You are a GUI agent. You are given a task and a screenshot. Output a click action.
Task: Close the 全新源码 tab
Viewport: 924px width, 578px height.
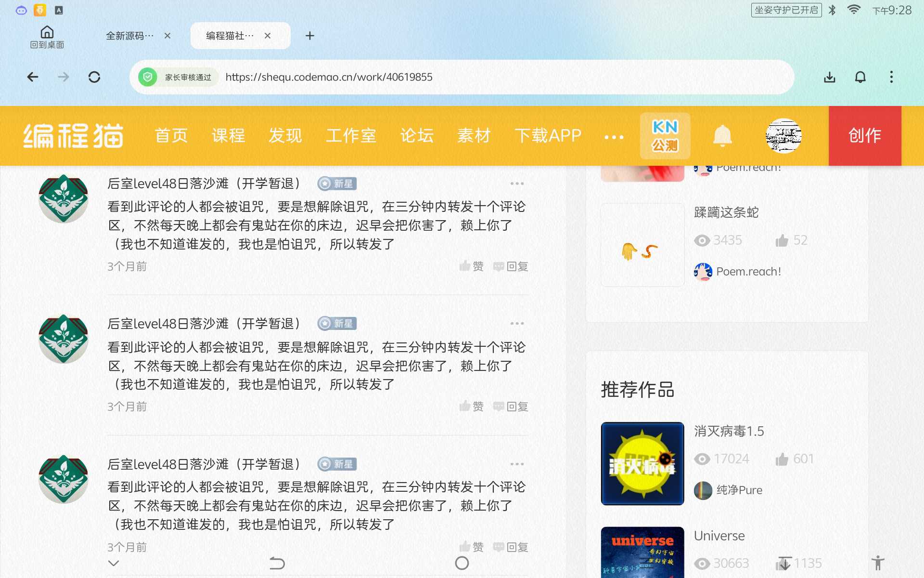point(167,36)
